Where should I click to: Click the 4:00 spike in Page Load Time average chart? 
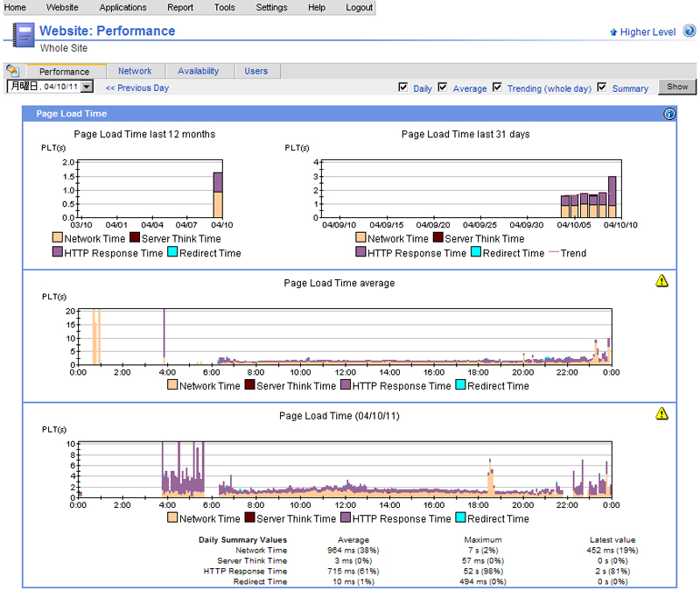point(164,336)
